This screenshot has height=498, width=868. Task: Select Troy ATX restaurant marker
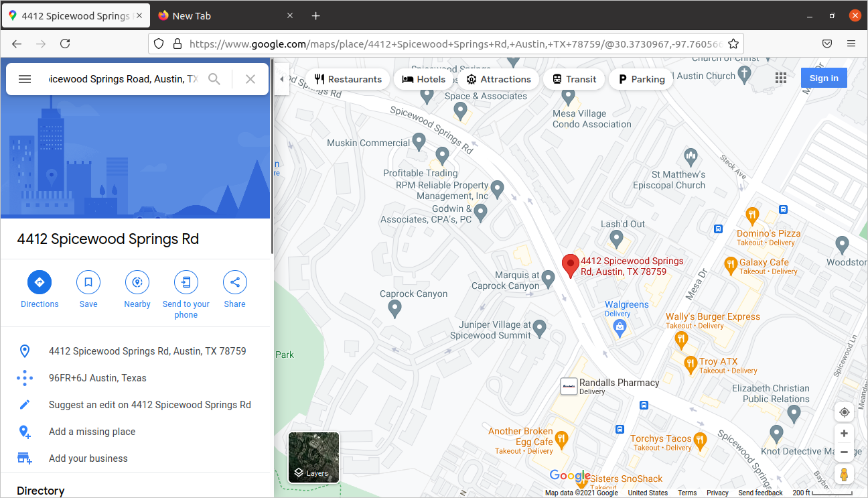tap(691, 365)
